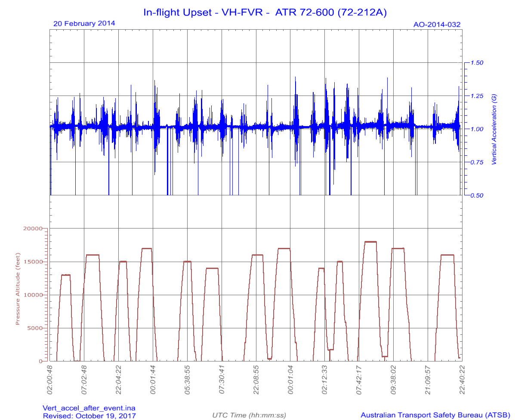Click the time label 07:02:48
Viewport: 515px width, 420px height.
(84, 379)
